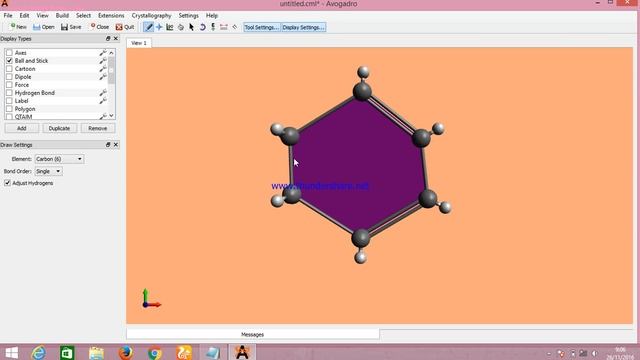Enable the Label display type
640x360 pixels.
click(x=9, y=101)
